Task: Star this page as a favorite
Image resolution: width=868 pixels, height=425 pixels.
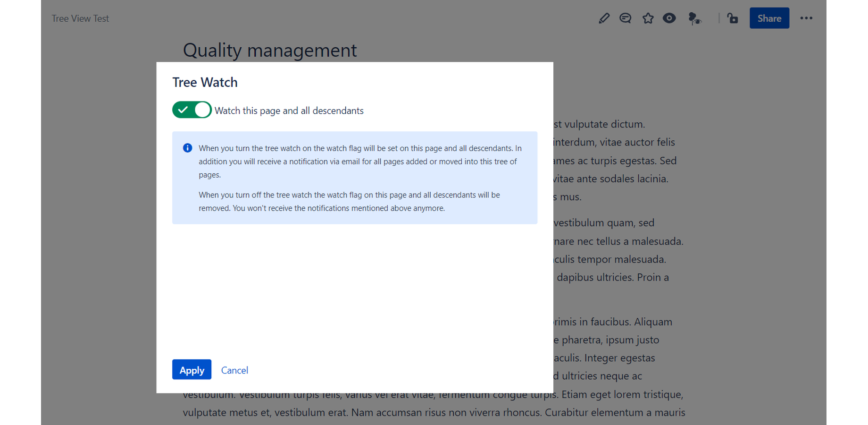Action: pos(648,18)
